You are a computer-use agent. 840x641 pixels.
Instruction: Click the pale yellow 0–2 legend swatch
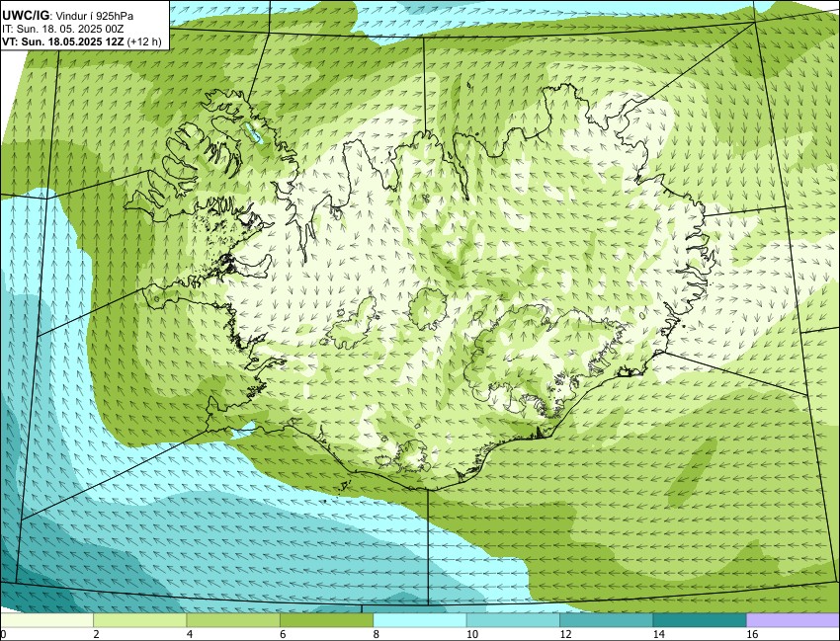[46, 620]
